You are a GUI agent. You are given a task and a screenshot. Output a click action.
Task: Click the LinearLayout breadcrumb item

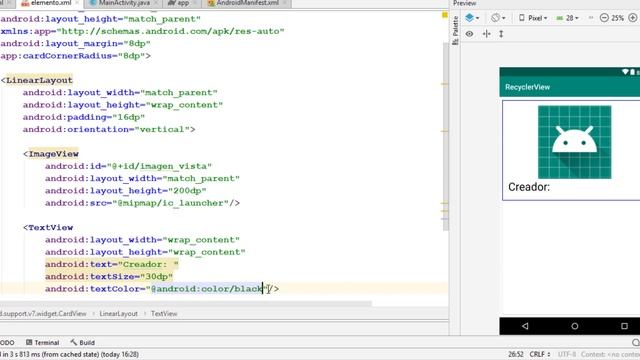tap(118, 313)
